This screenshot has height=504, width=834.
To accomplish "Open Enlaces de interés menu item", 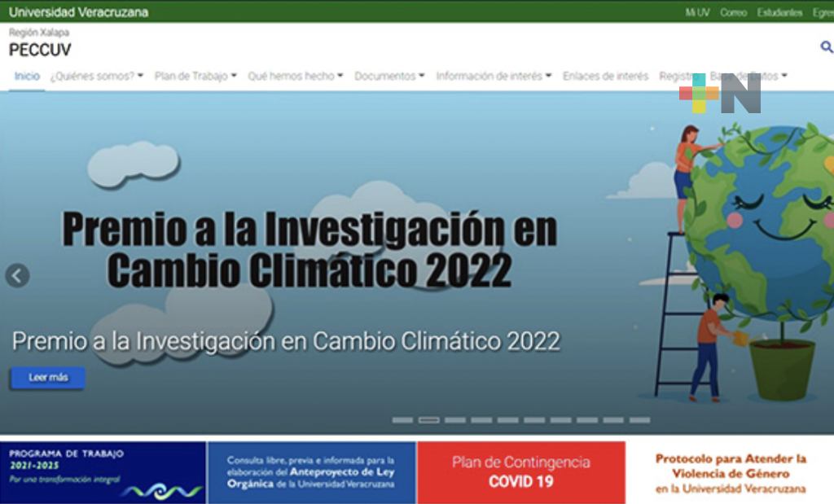I will [606, 76].
